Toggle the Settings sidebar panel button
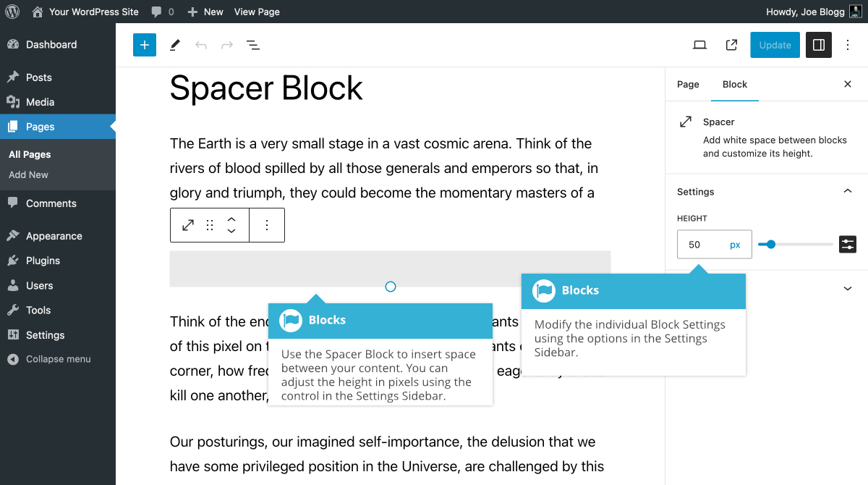Image resolution: width=868 pixels, height=485 pixels. pos(819,45)
